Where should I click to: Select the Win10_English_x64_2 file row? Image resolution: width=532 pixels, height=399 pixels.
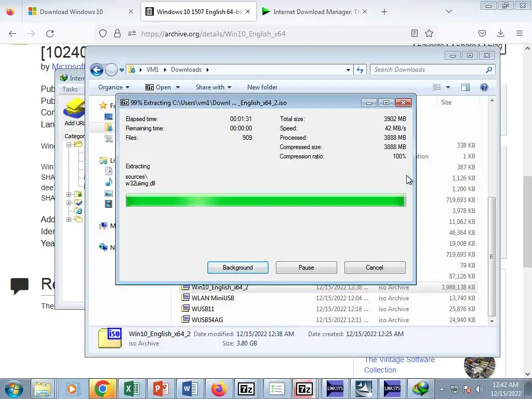(328, 287)
